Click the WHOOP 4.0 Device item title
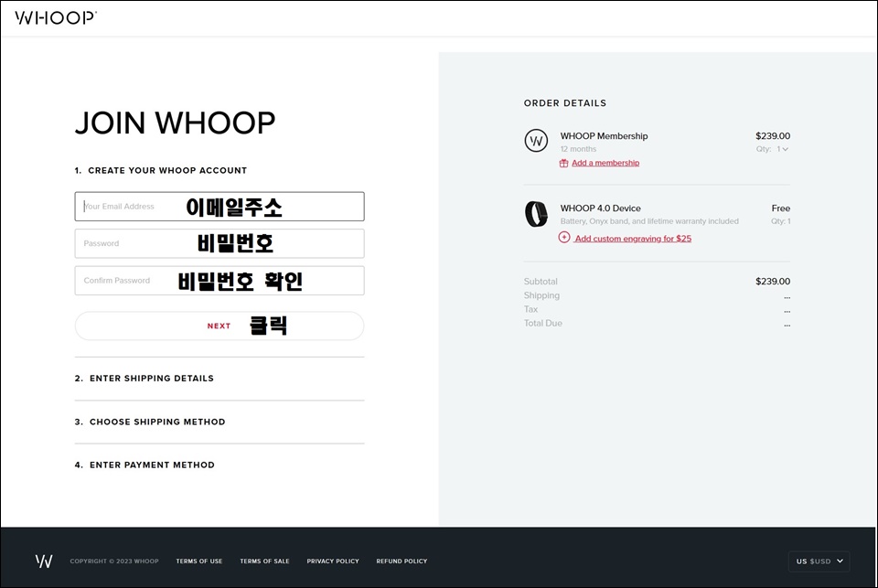This screenshot has height=588, width=878. pyautogui.click(x=600, y=208)
